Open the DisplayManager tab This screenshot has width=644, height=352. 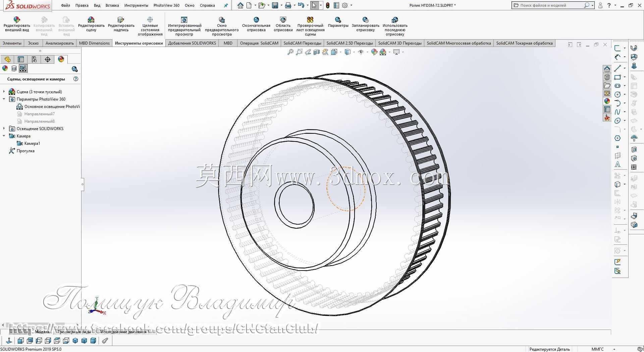pos(61,59)
